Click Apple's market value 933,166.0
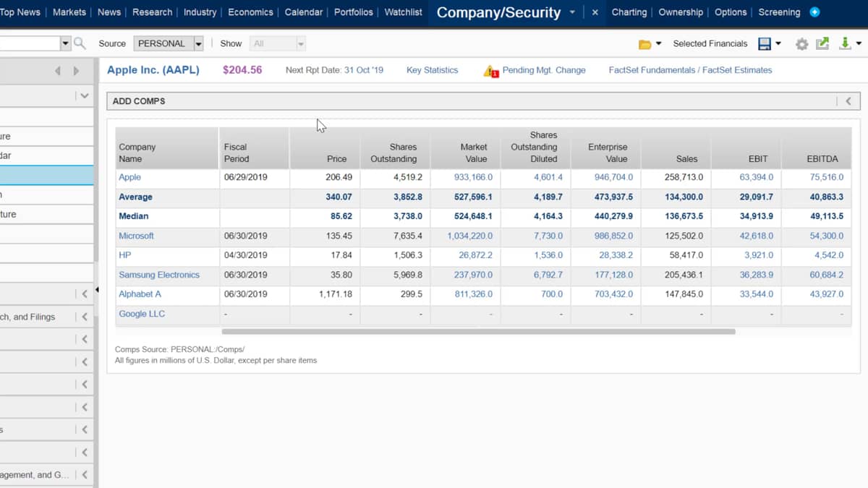The width and height of the screenshot is (868, 488). [473, 177]
